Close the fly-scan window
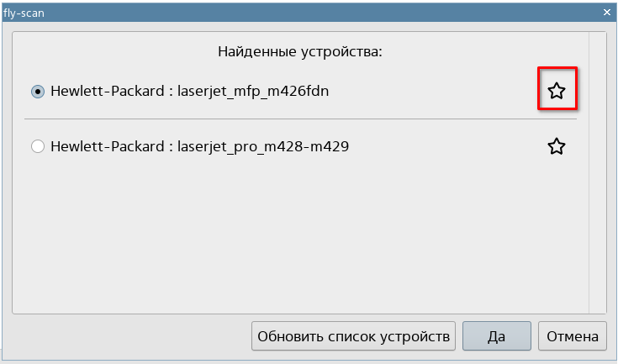The width and height of the screenshot is (618, 364). (607, 13)
